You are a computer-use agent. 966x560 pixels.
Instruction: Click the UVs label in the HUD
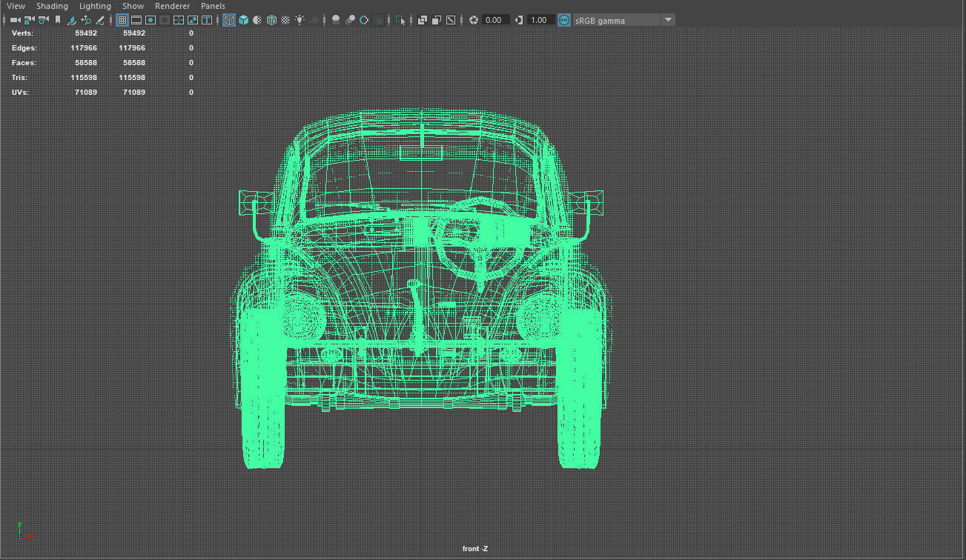pyautogui.click(x=20, y=92)
